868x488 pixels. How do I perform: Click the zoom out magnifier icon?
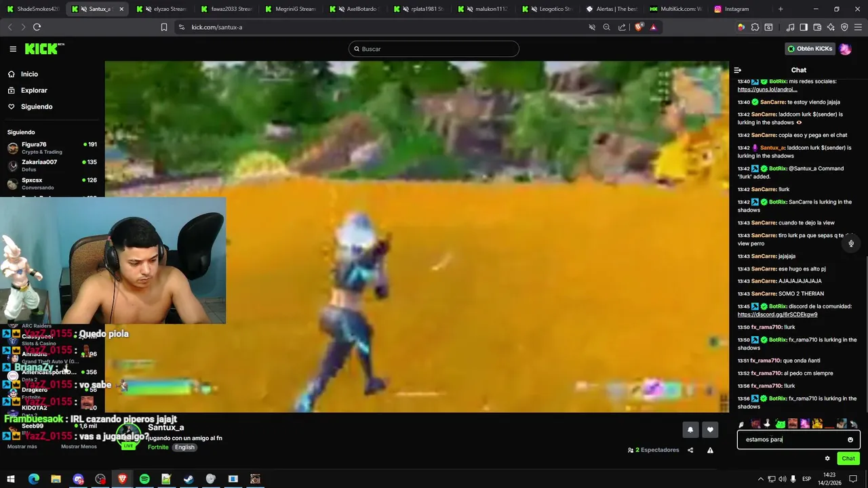click(606, 27)
